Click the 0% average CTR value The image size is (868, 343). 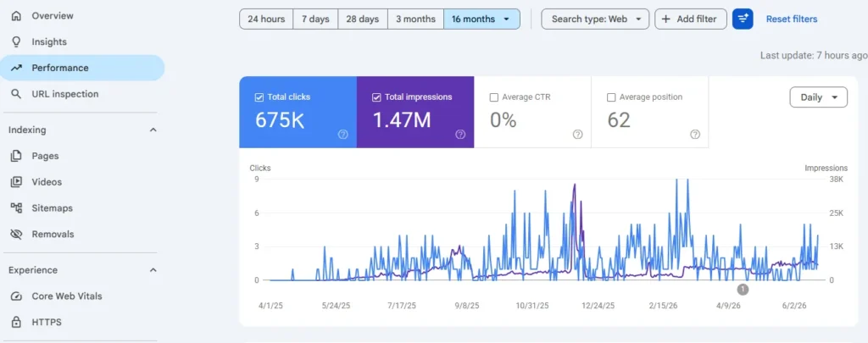504,120
